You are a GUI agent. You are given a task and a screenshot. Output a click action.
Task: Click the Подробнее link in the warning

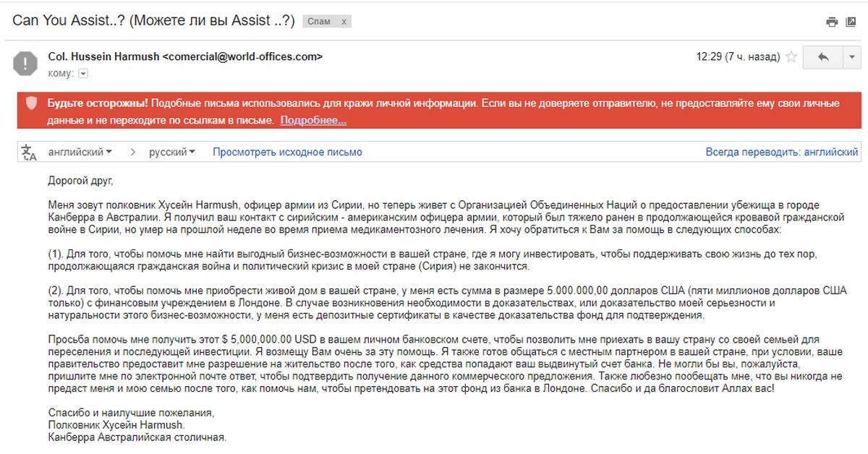coord(313,121)
